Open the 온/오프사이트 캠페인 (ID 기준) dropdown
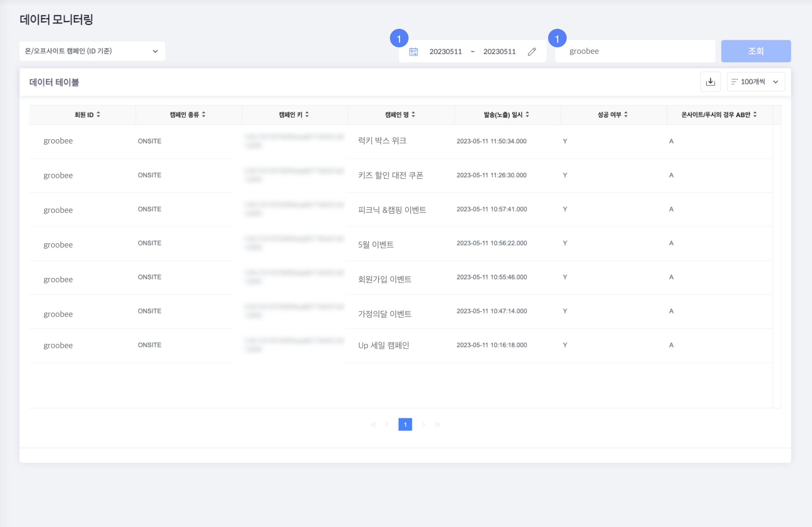Viewport: 812px width, 527px height. coord(92,51)
